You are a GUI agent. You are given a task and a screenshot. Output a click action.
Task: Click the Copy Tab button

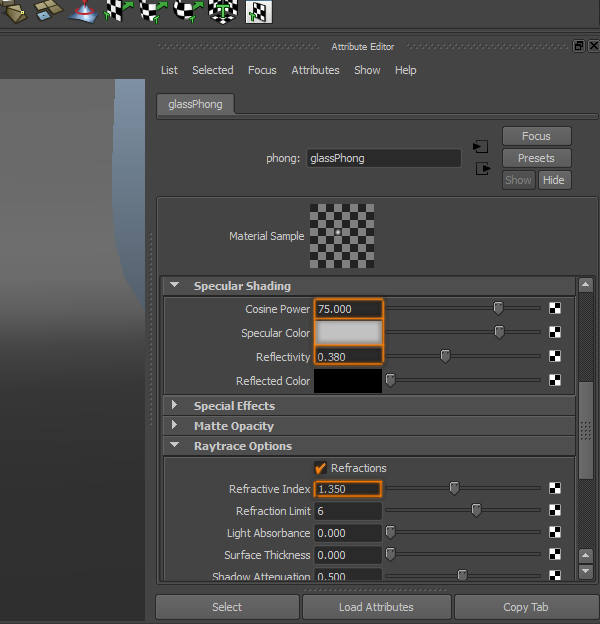[x=526, y=607]
